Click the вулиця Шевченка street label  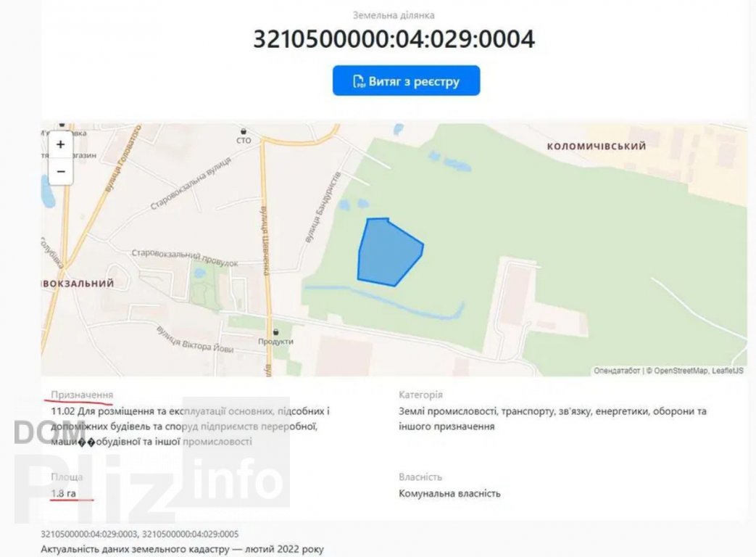265,241
